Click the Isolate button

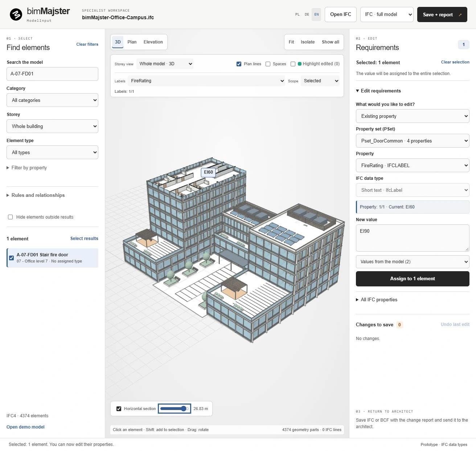point(308,42)
